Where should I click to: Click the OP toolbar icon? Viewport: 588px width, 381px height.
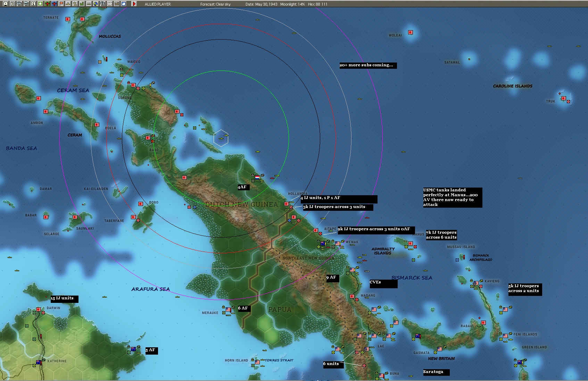110,4
